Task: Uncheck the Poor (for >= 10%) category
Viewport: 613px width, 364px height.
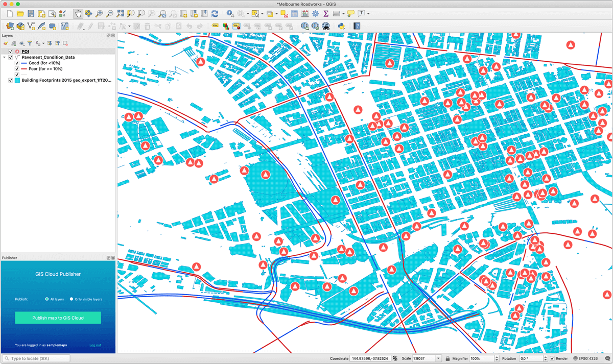Action: pyautogui.click(x=17, y=69)
